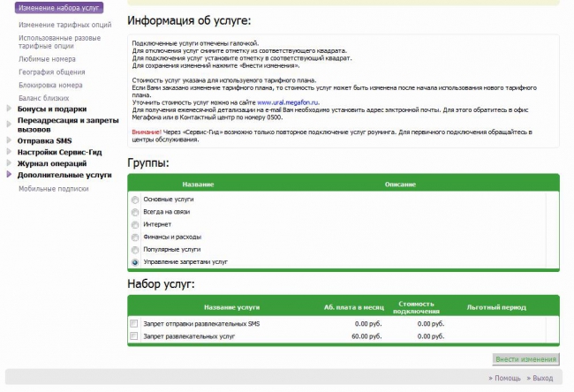Open "Изменение набора услуг" menu item
The image size is (574, 392).
[x=59, y=8]
